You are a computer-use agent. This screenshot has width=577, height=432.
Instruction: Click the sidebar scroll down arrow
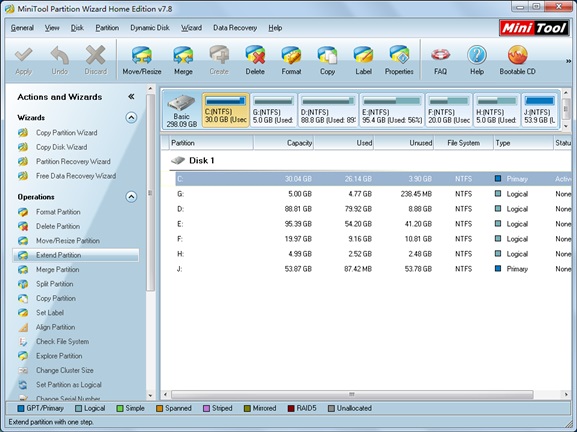[x=150, y=396]
